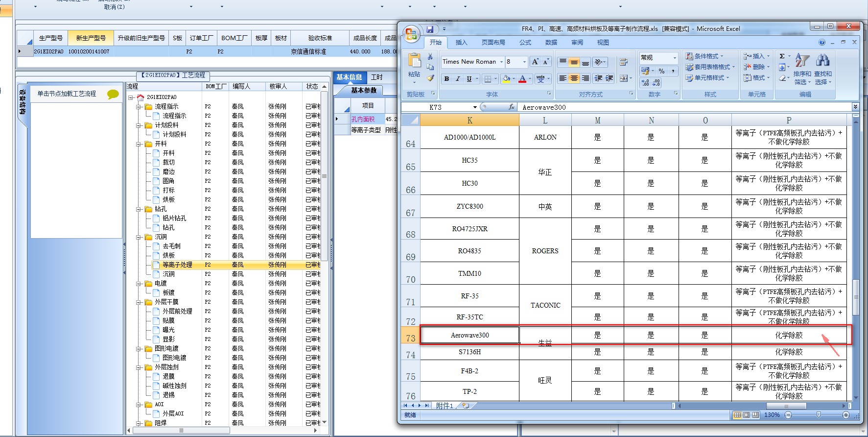Open the font size dropdown

click(x=524, y=62)
